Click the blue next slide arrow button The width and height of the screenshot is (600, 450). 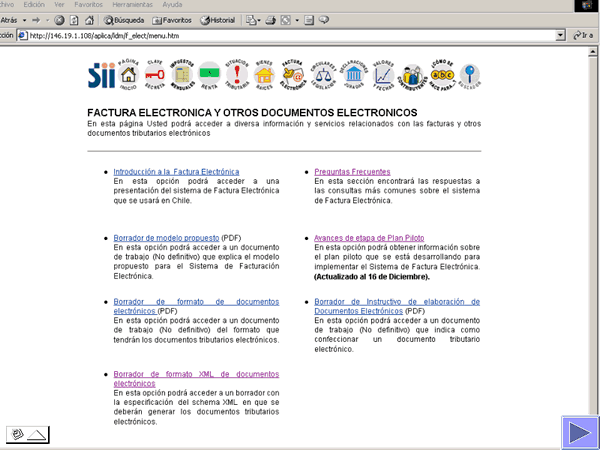click(578, 432)
